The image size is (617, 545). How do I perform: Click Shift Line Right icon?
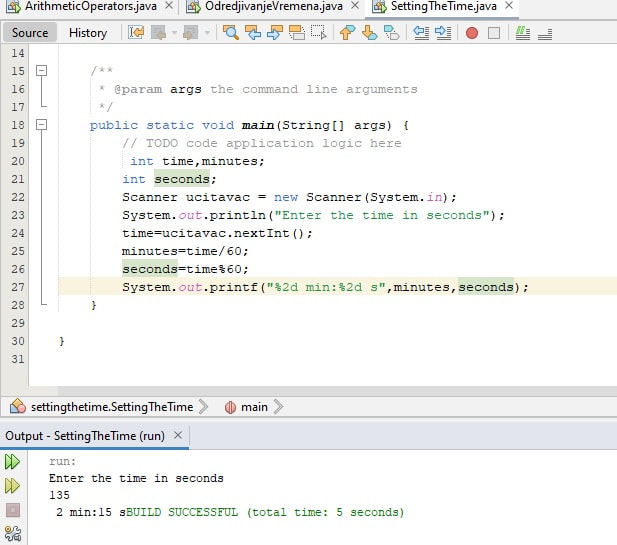tap(443, 33)
